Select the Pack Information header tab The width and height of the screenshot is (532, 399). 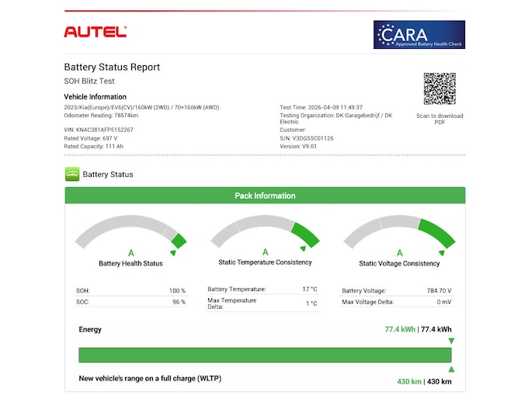[x=265, y=196]
